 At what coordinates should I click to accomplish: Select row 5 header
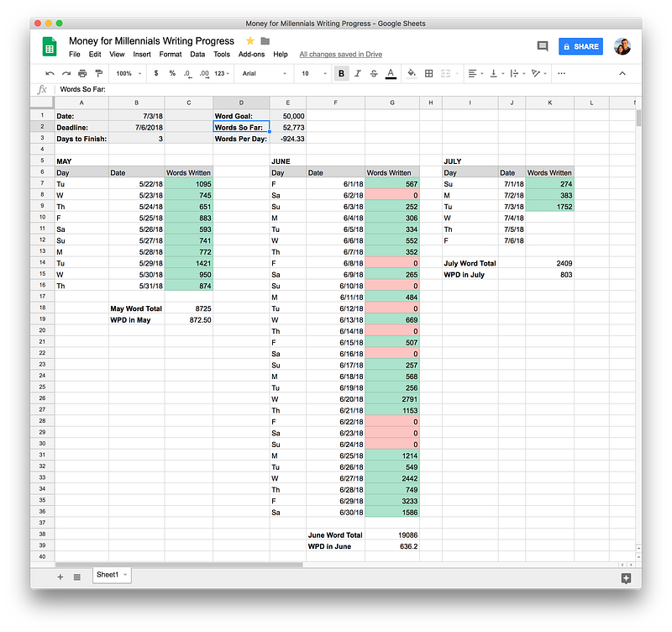tap(42, 161)
